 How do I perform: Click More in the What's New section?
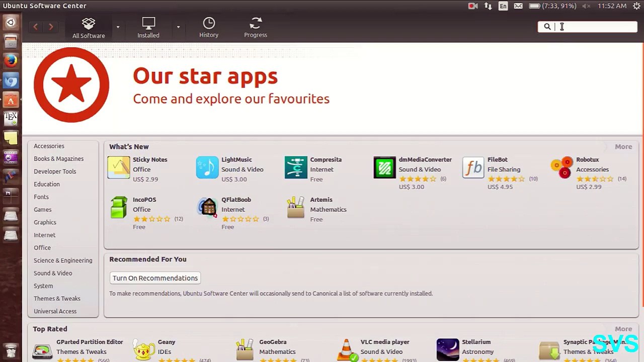(x=623, y=147)
